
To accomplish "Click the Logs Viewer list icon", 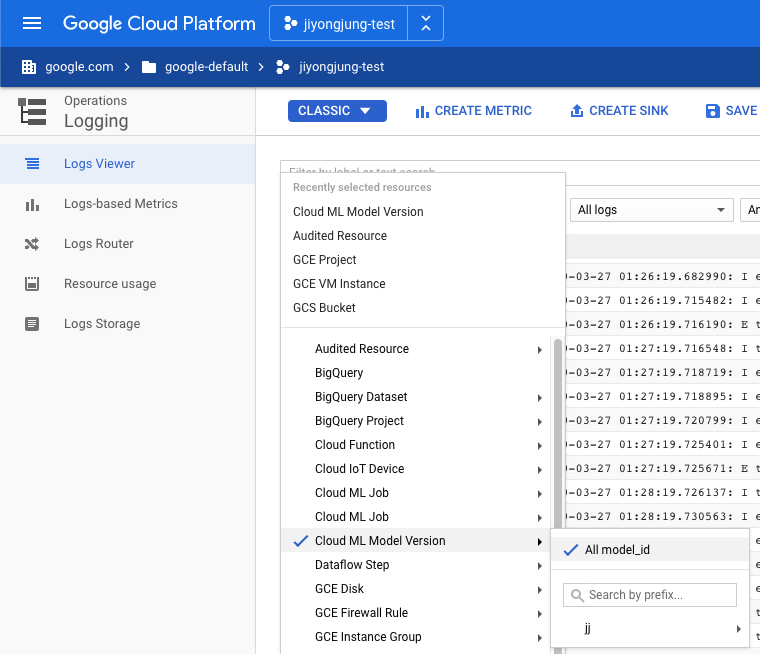I will point(32,164).
